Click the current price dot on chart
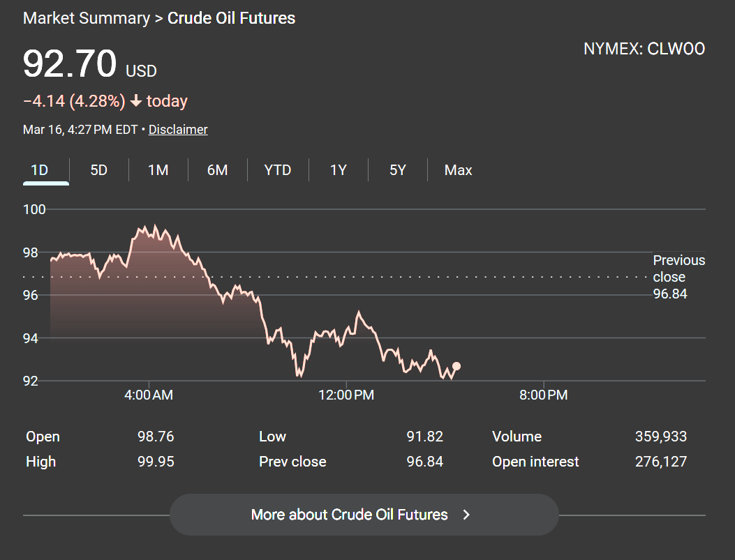This screenshot has height=560, width=735. (x=456, y=366)
